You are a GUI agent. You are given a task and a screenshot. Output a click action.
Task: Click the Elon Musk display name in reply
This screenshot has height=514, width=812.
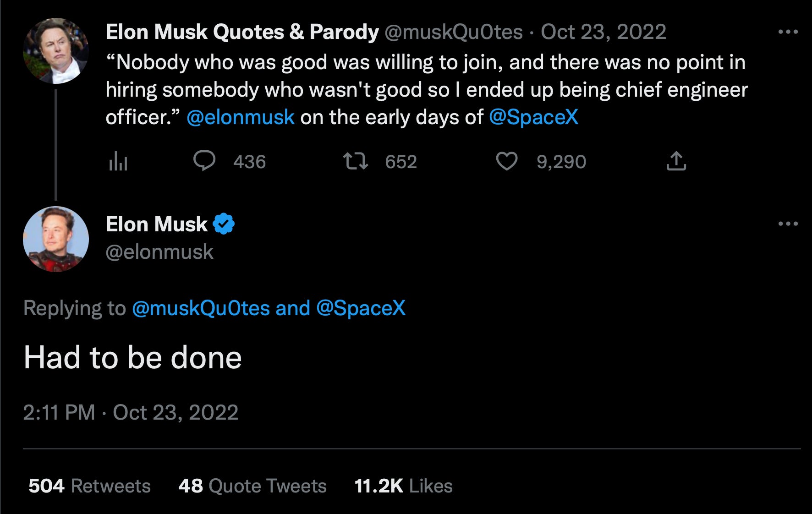click(156, 224)
